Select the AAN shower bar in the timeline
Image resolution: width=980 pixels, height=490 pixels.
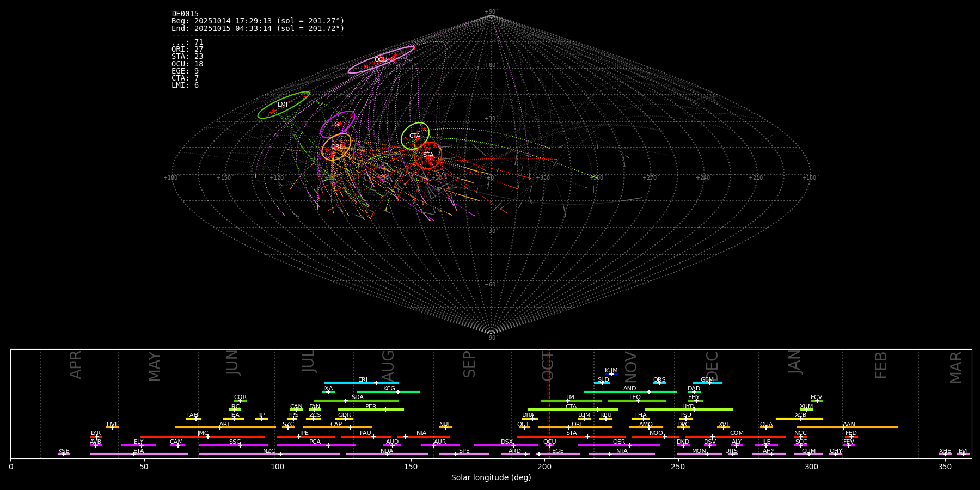click(848, 427)
